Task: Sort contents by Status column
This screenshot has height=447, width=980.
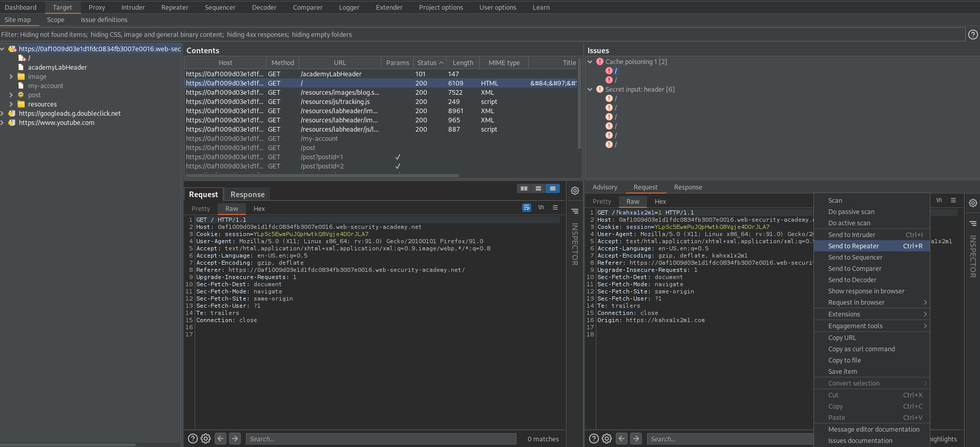Action: (x=430, y=62)
